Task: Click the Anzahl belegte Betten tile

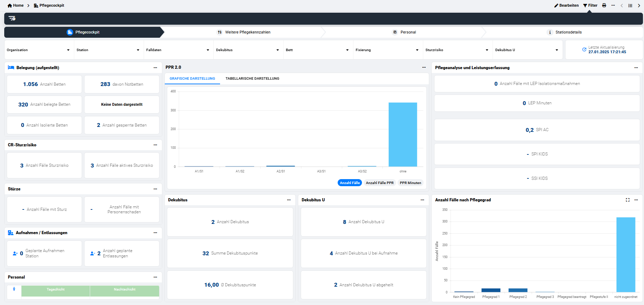Action: (44, 104)
